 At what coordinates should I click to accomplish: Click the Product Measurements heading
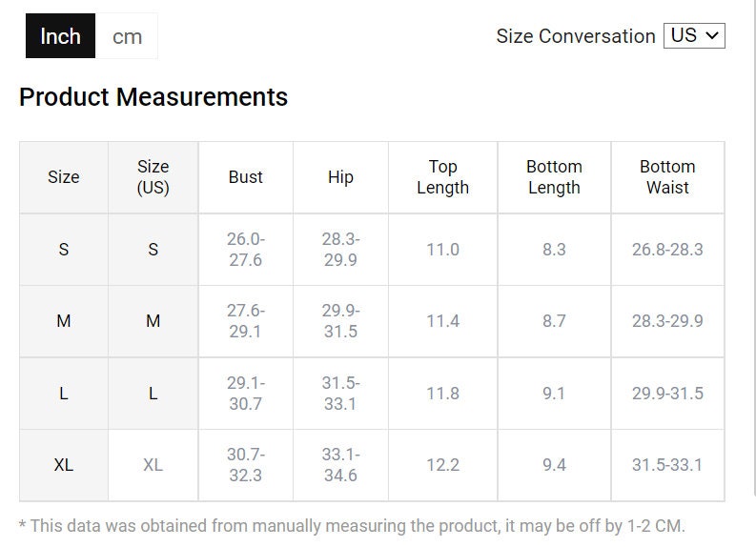[x=153, y=97]
